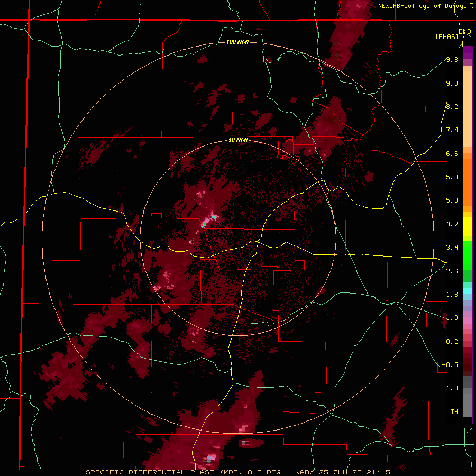Click the 5.0 color scale label

[452, 200]
